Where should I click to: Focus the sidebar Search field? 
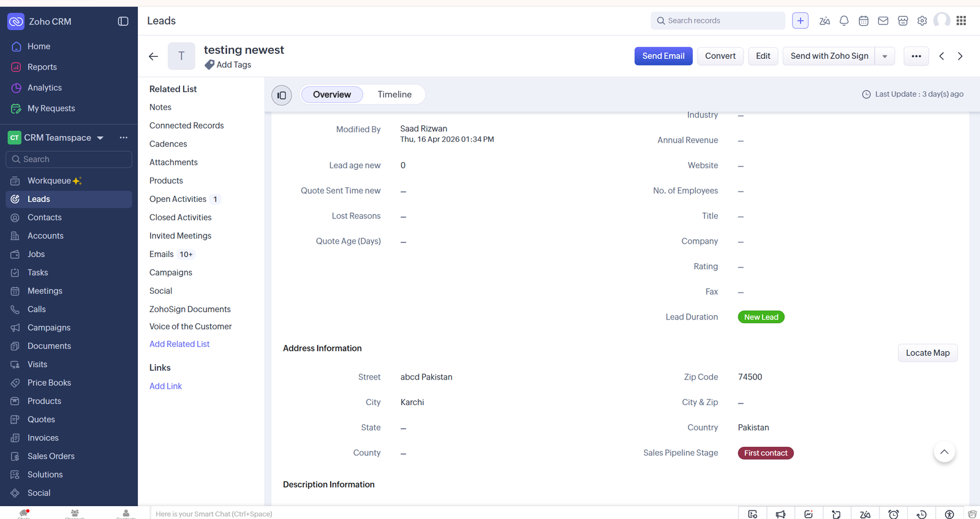69,159
